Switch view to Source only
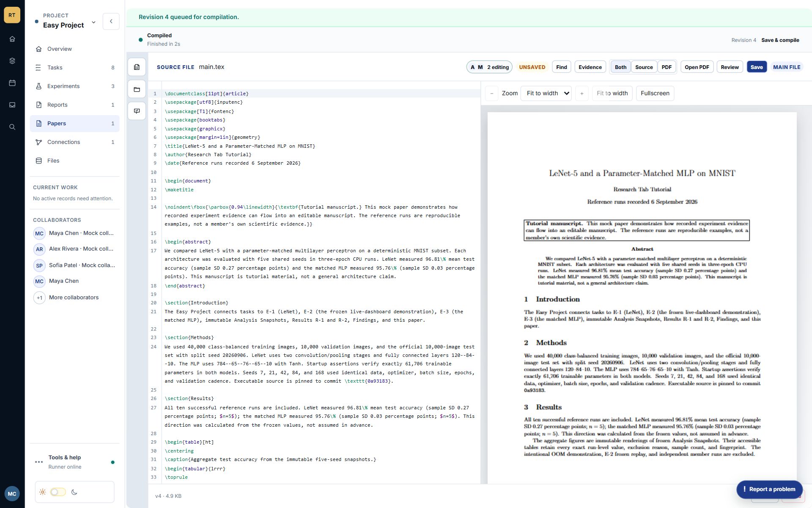The width and height of the screenshot is (812, 508). (644, 67)
